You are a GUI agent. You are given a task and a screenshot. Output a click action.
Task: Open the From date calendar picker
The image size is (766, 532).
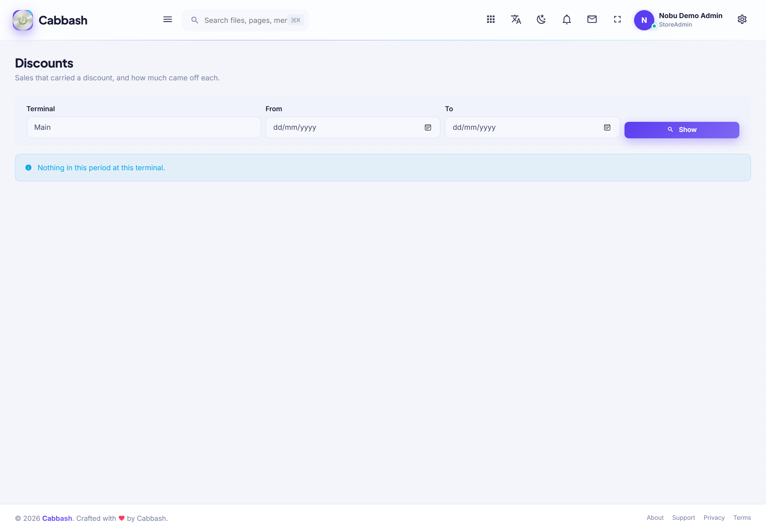click(428, 127)
